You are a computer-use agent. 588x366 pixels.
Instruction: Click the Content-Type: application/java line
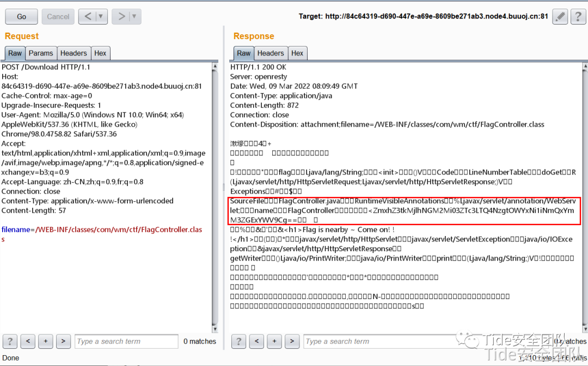(x=281, y=96)
